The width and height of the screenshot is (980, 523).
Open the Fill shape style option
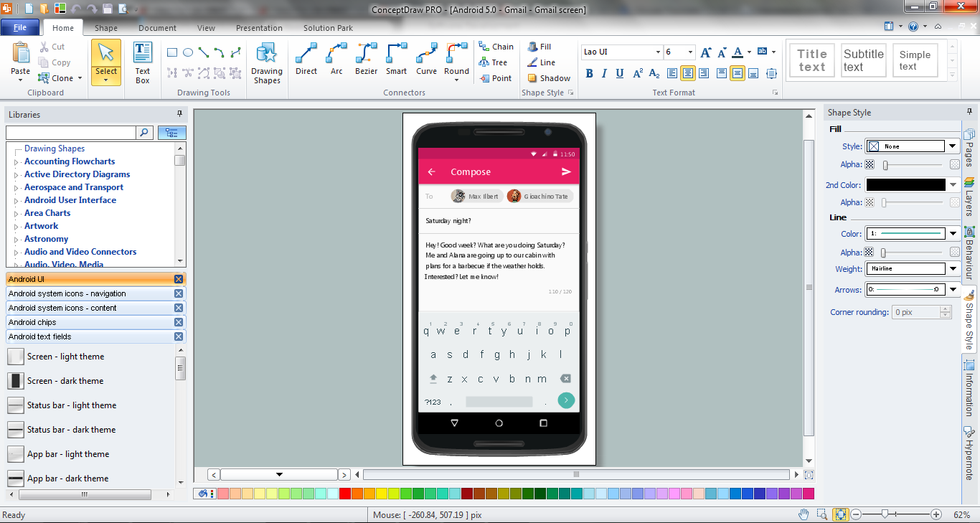click(540, 47)
